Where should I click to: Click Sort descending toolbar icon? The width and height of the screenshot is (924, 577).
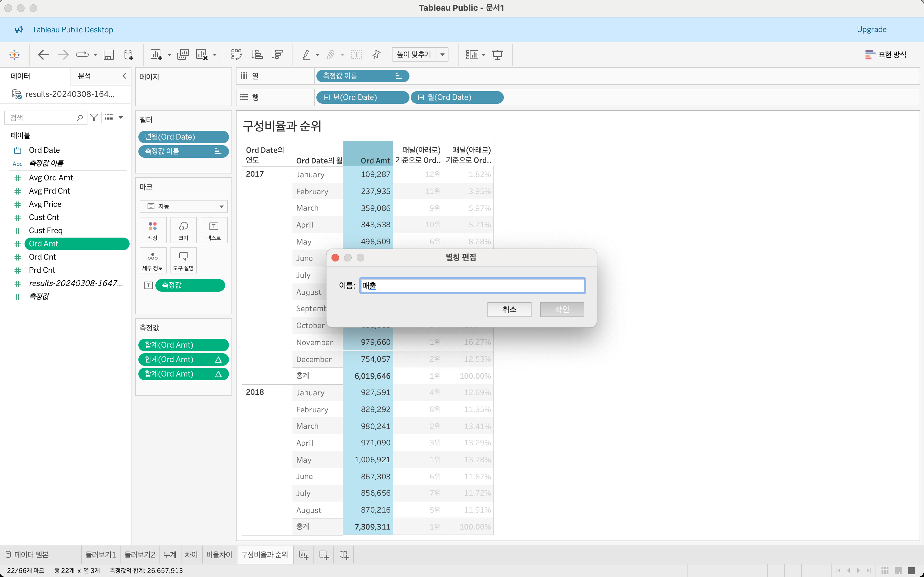tap(277, 55)
